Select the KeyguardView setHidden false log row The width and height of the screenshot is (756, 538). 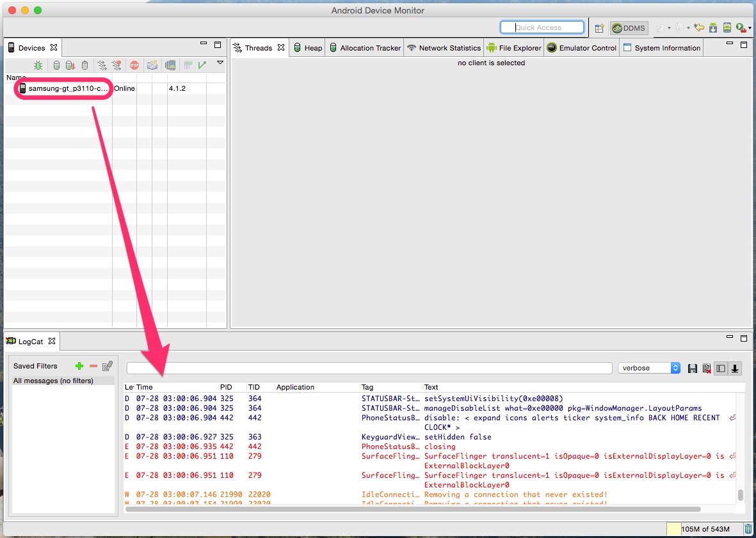(429, 437)
